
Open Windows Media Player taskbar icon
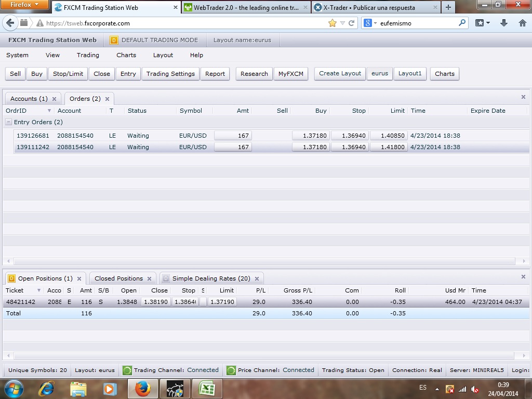pyautogui.click(x=110, y=389)
